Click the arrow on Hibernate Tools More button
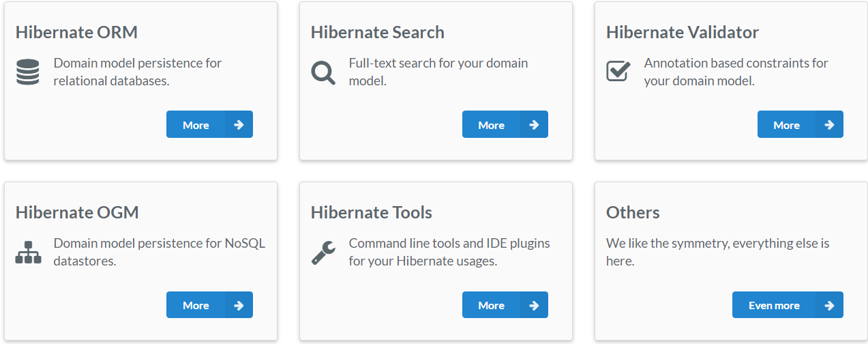 (534, 305)
